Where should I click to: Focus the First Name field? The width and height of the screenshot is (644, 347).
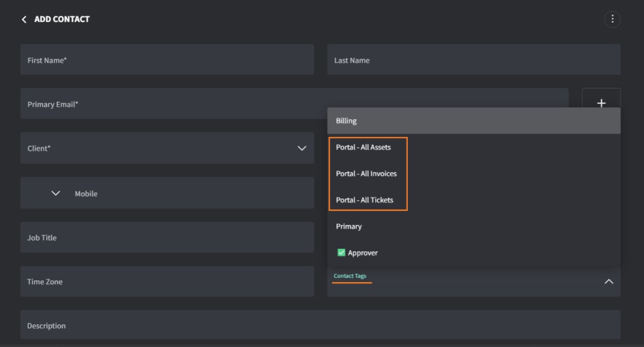[x=167, y=59]
